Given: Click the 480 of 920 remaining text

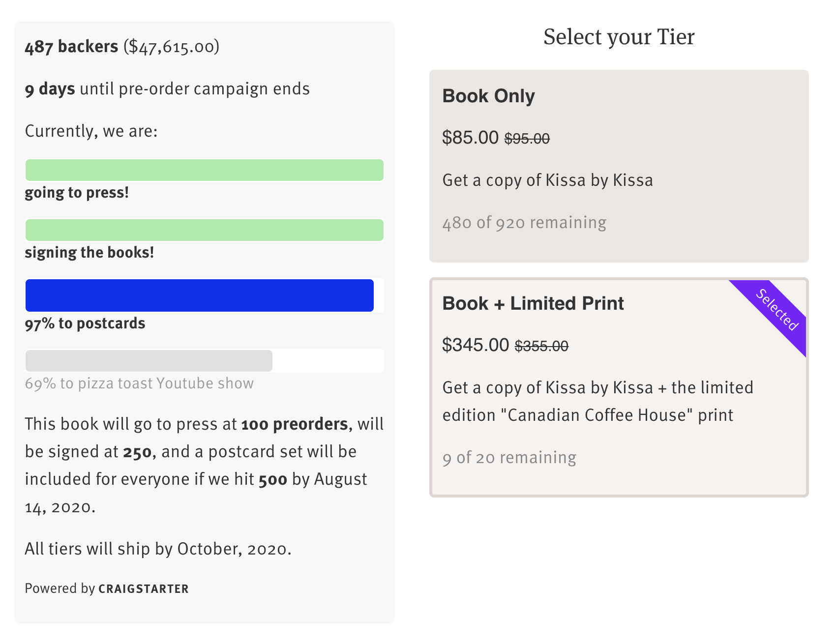Looking at the screenshot, I should (524, 223).
